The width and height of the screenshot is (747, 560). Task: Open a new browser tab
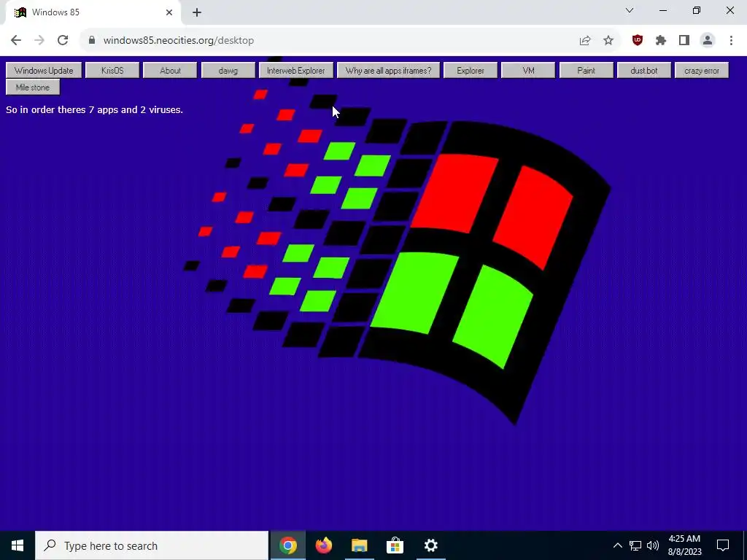[x=197, y=12]
